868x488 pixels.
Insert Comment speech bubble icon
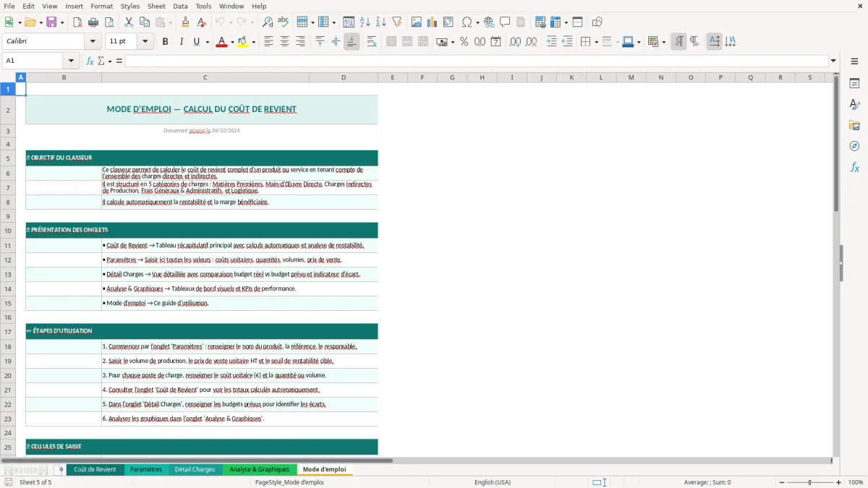(505, 22)
